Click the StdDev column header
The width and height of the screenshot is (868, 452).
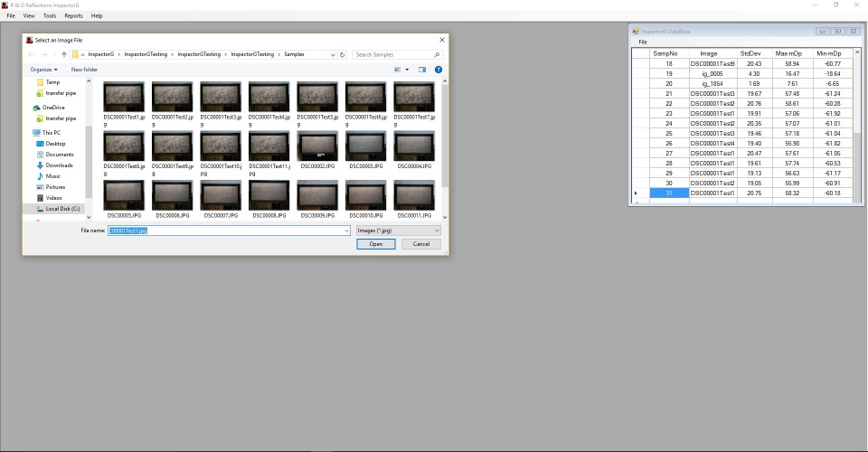coord(750,53)
